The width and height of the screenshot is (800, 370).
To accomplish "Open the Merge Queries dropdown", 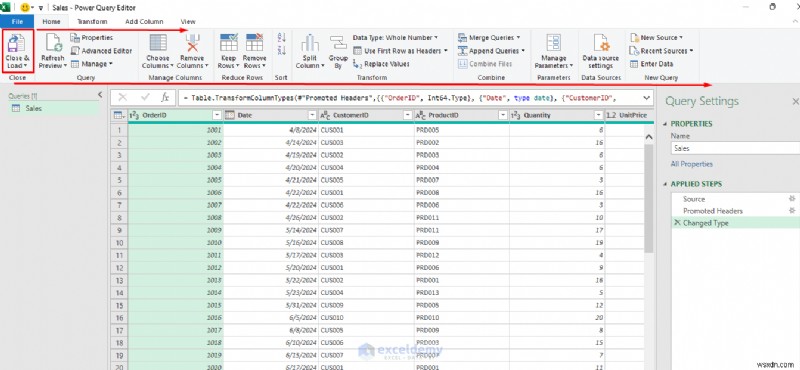I will (x=489, y=38).
